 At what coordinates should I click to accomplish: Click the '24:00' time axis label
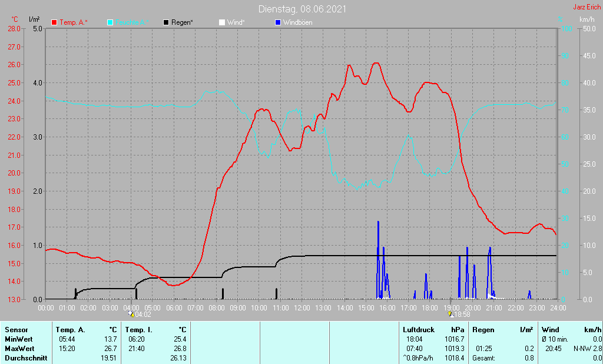pos(558,308)
